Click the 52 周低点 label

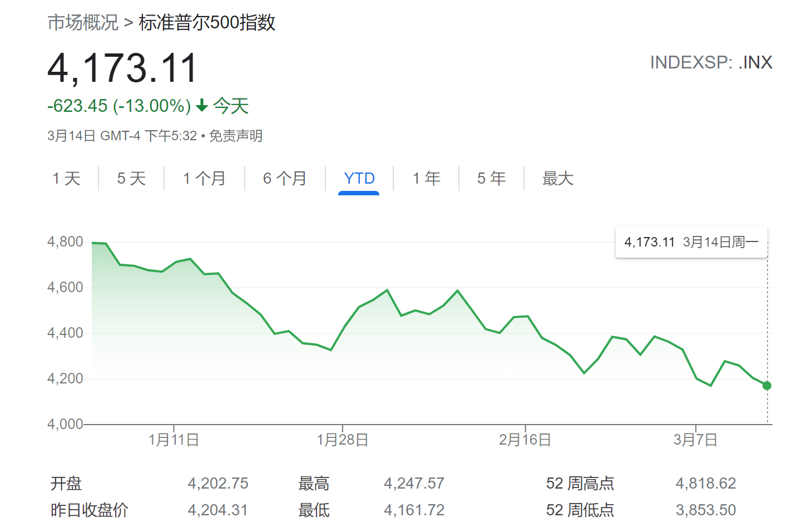click(x=580, y=510)
